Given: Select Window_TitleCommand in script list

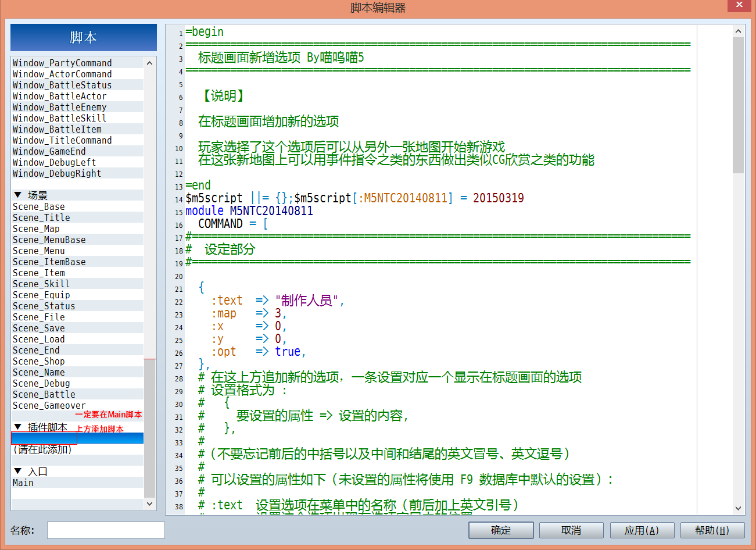Looking at the screenshot, I should pos(77,140).
